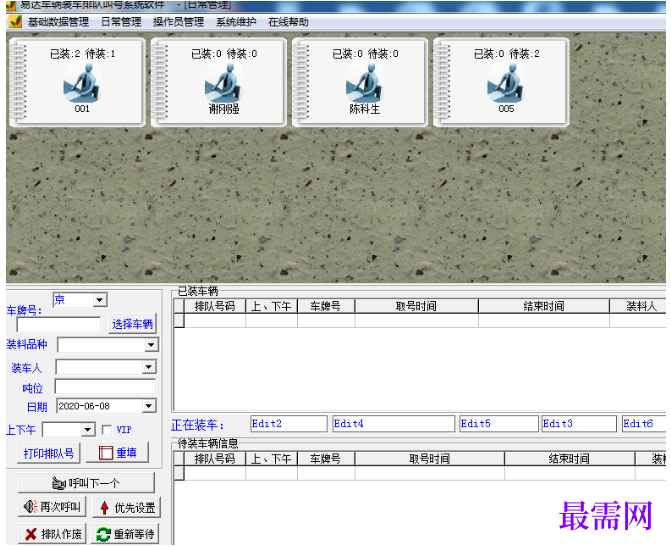
Task: Click the Edit3 field in 正在装车 row
Action: tap(579, 423)
